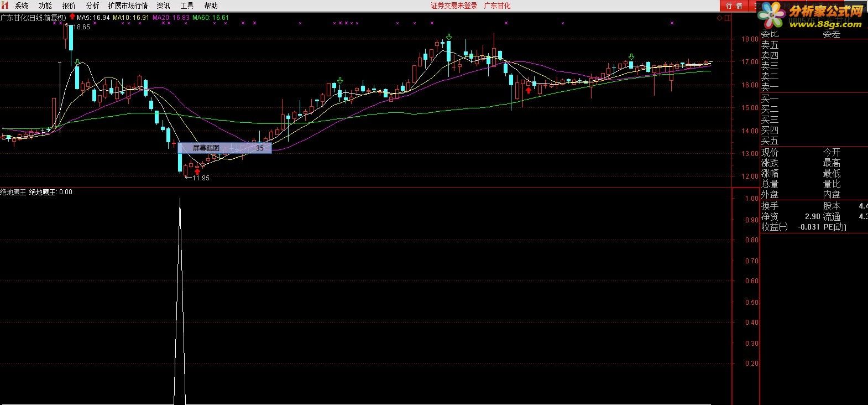Click the 总量 field label
Image resolution: width=868 pixels, height=405 pixels.
click(770, 184)
